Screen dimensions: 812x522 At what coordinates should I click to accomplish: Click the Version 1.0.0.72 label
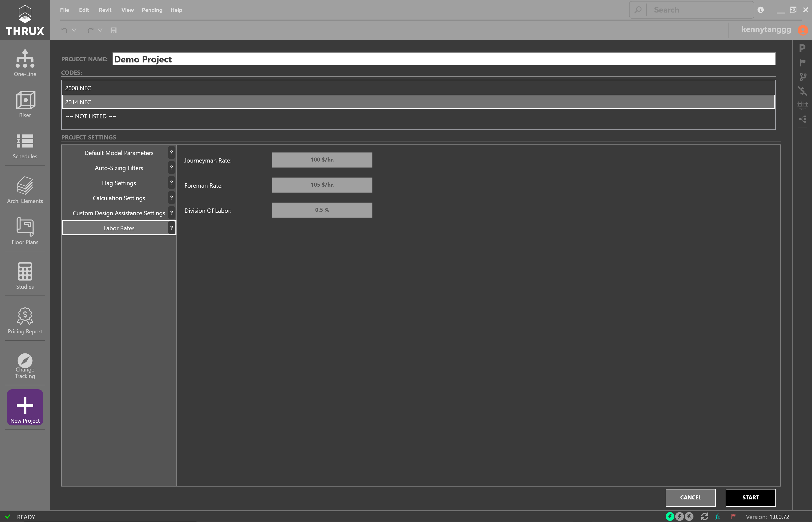(767, 516)
